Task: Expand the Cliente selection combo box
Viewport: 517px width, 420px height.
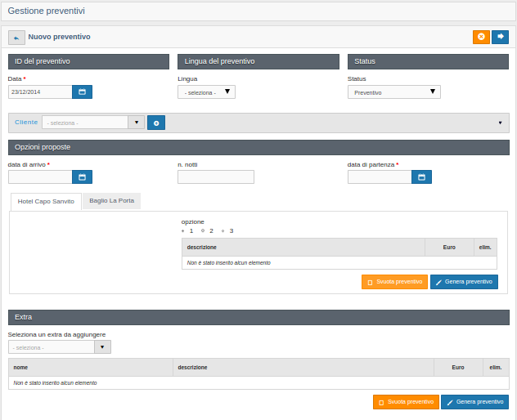Action: tap(136, 123)
